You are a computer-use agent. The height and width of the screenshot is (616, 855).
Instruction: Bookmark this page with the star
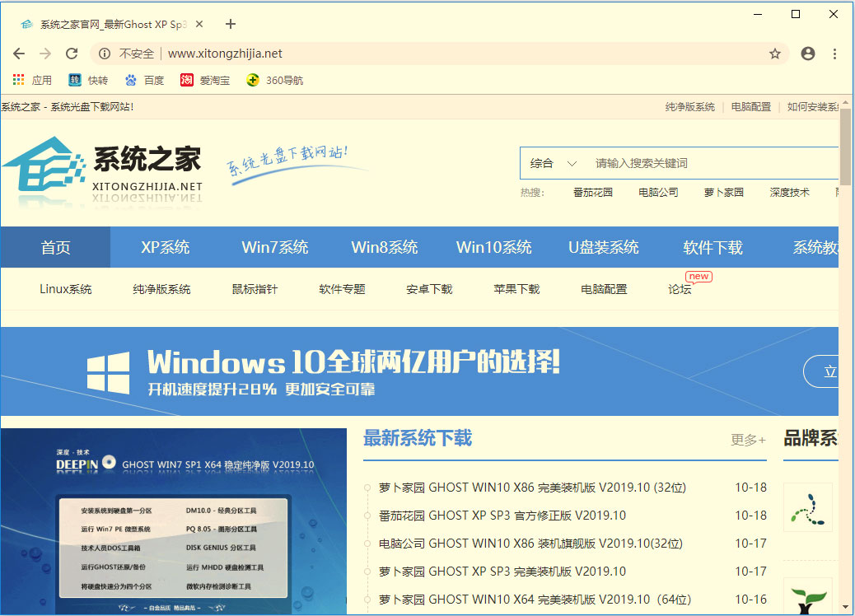775,54
